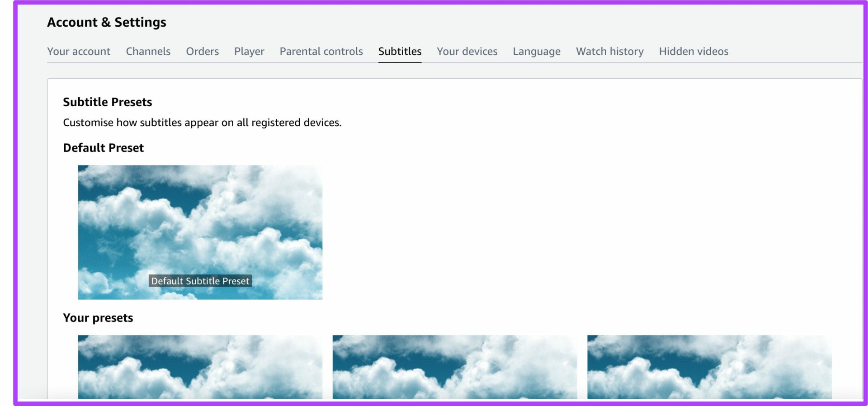Open the Your account tab
The width and height of the screenshot is (868, 406).
point(79,51)
